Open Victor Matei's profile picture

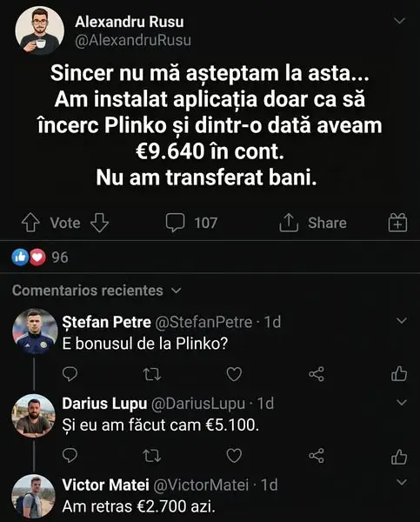[x=34, y=496]
